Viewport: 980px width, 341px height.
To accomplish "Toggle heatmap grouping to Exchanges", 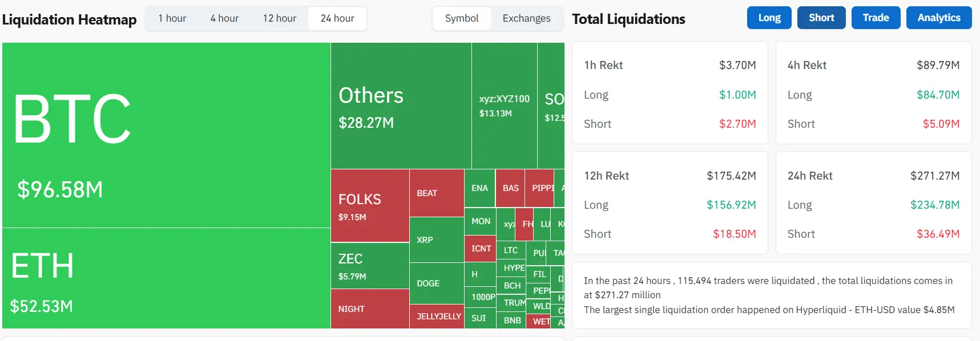I will click(526, 18).
